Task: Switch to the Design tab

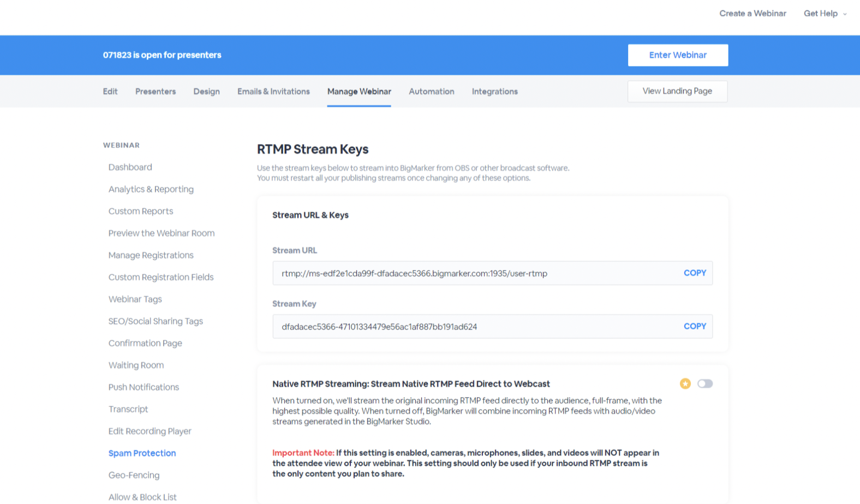Action: point(206,92)
